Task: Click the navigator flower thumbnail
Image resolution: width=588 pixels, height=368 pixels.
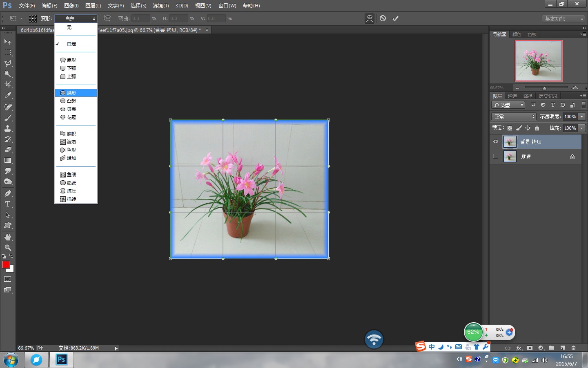Action: [539, 61]
